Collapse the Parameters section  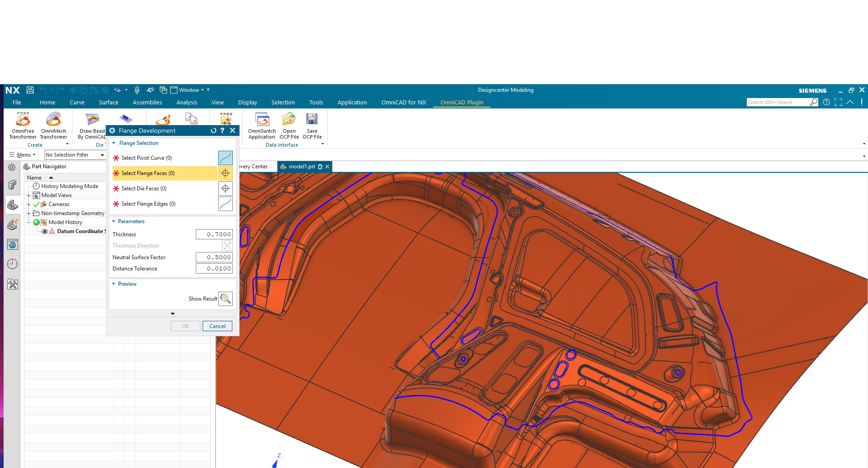click(x=113, y=221)
